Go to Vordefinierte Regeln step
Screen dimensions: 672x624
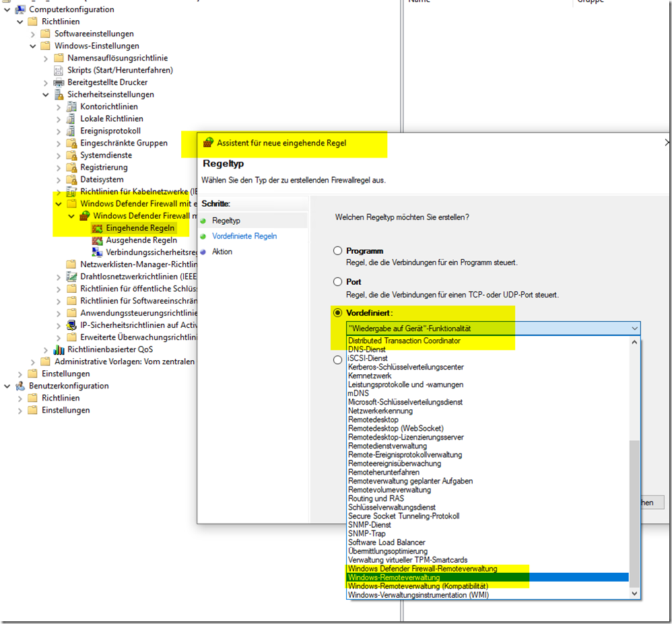click(x=244, y=236)
